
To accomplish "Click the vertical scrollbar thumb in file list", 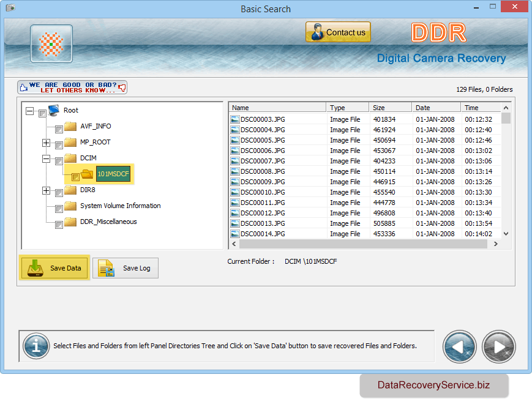I will pos(506,118).
